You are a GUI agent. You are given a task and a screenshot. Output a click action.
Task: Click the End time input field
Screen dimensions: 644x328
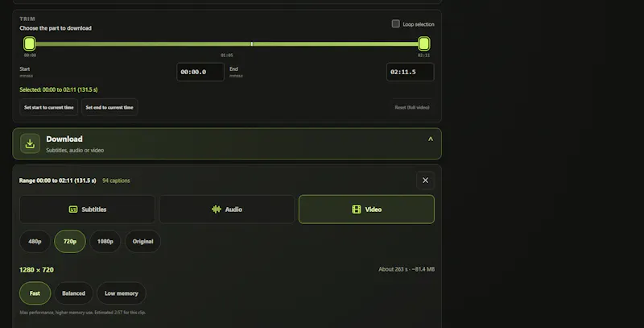tap(411, 72)
